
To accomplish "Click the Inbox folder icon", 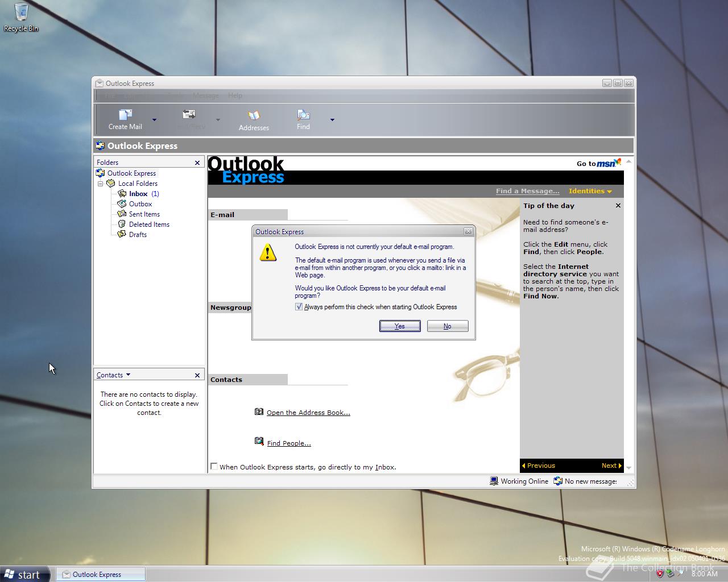I will pyautogui.click(x=122, y=194).
